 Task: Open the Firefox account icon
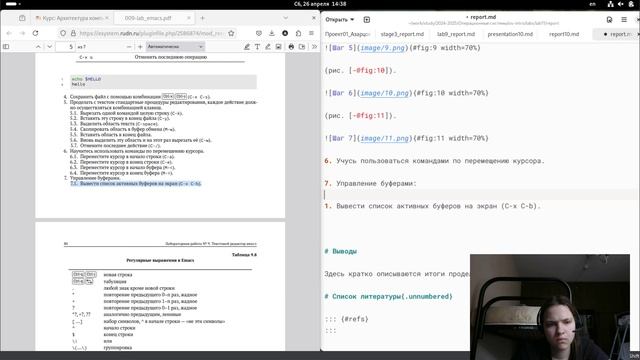pyautogui.click(x=285, y=33)
